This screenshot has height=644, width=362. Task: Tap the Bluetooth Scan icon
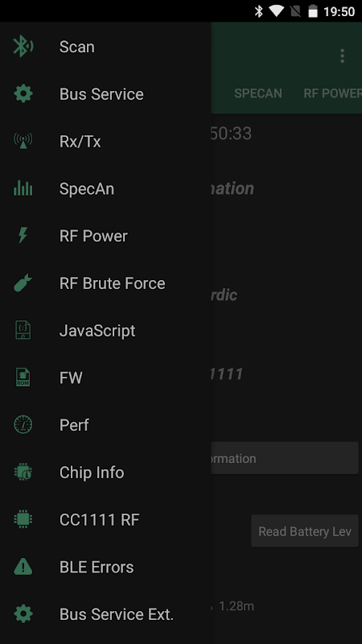click(x=23, y=47)
